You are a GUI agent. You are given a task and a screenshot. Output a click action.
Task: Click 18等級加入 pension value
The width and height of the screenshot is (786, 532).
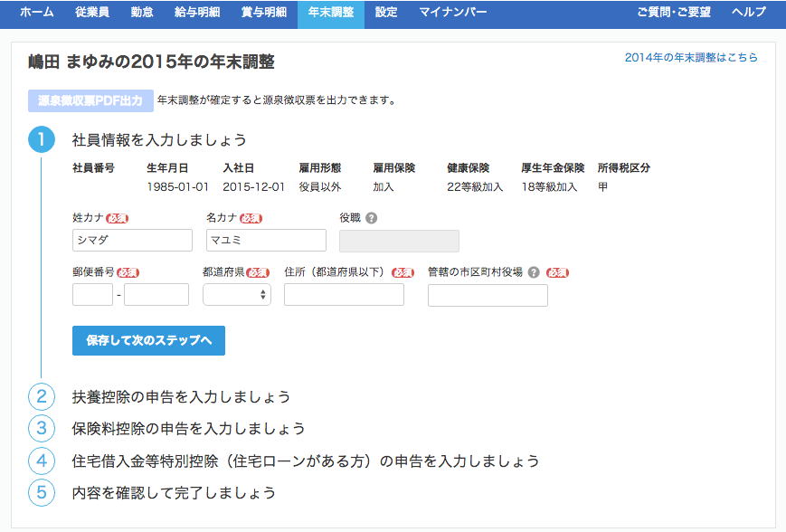tap(549, 187)
